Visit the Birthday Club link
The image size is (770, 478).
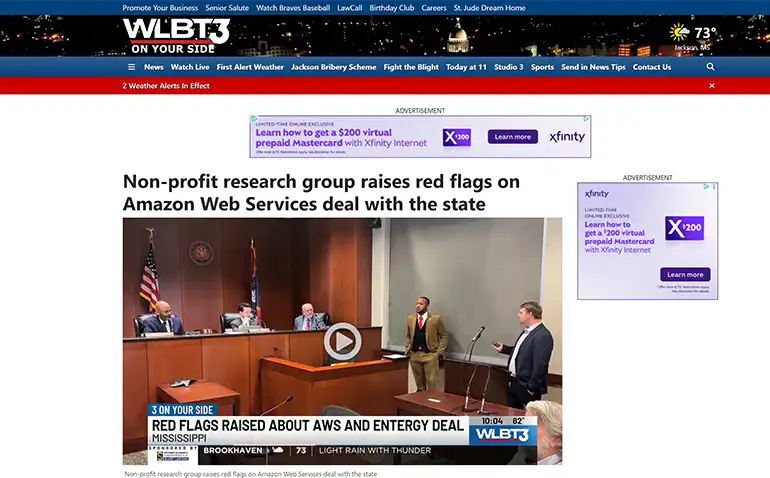point(391,8)
